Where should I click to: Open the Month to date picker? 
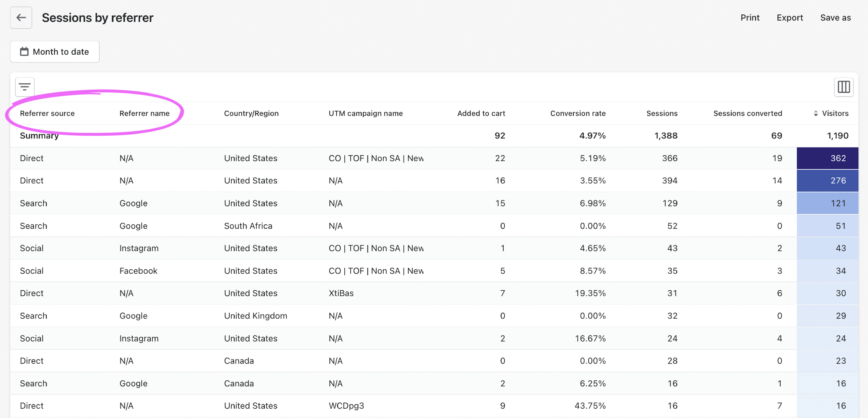pyautogui.click(x=55, y=52)
